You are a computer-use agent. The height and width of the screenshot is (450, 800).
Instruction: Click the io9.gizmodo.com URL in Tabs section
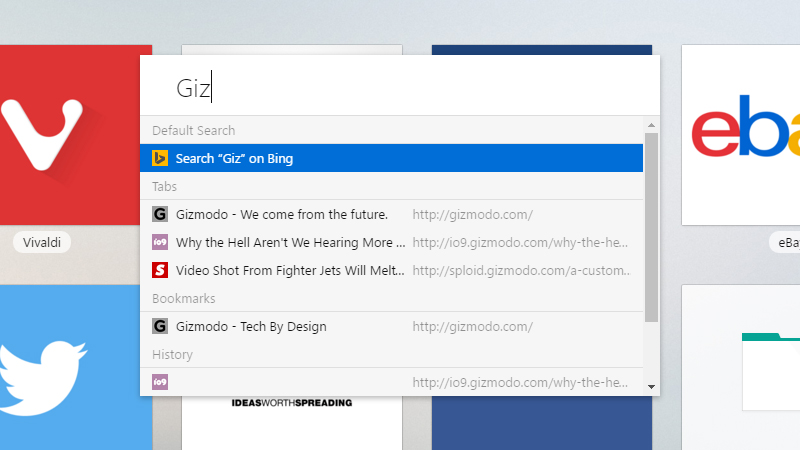(520, 242)
